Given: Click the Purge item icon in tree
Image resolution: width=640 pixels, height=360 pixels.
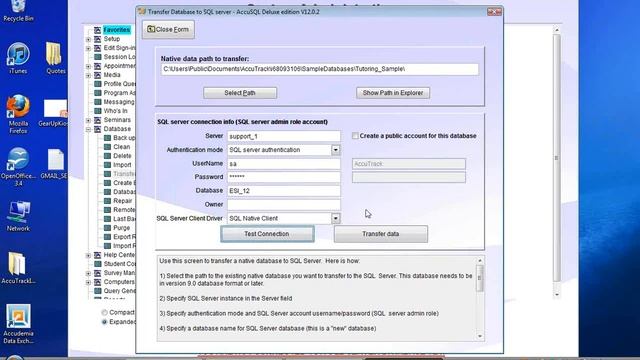Looking at the screenshot, I should (x=107, y=228).
